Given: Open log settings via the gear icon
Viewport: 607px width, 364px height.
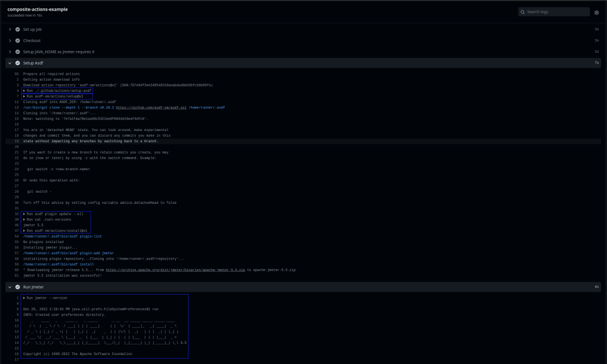Looking at the screenshot, I should 596,12.
